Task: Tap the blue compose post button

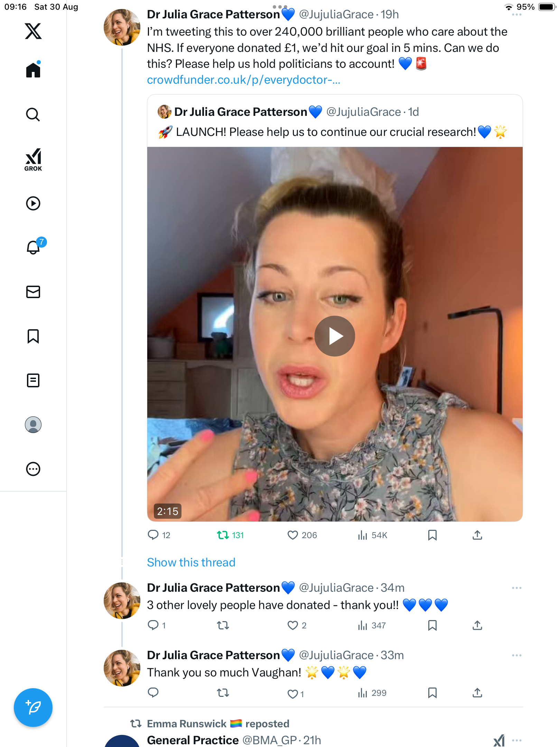Action: (33, 708)
